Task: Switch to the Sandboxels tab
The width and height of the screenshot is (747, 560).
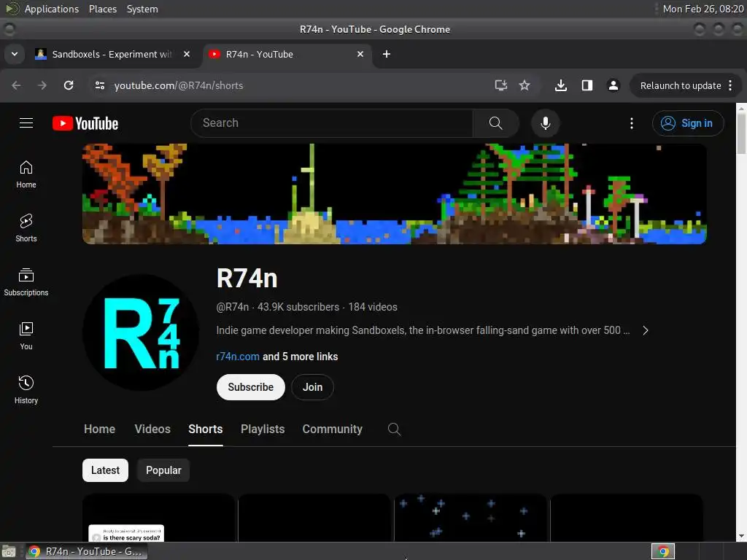Action: pos(113,54)
